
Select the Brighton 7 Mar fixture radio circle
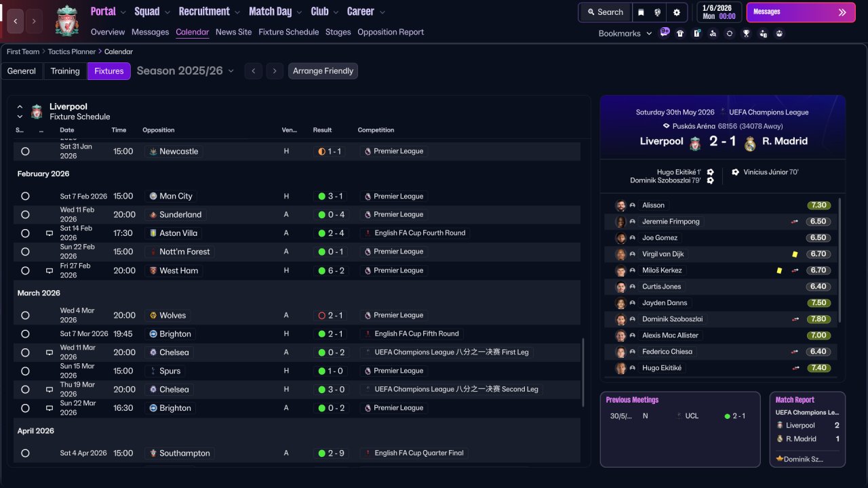coord(25,334)
